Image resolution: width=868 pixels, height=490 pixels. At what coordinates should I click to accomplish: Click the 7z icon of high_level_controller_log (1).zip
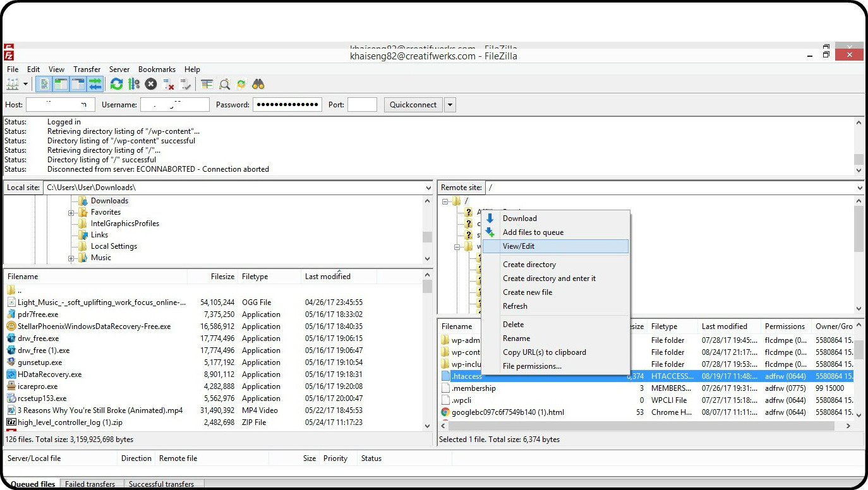11,422
